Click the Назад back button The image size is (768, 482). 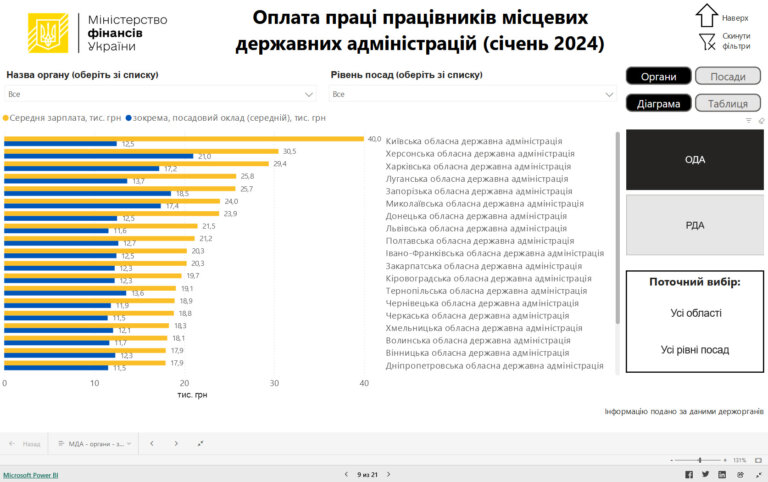(25, 444)
